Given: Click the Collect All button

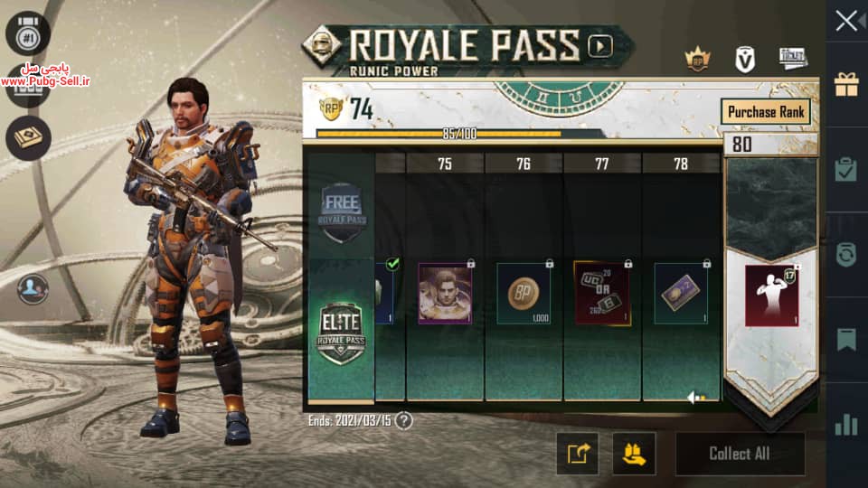Looking at the screenshot, I should (x=740, y=454).
